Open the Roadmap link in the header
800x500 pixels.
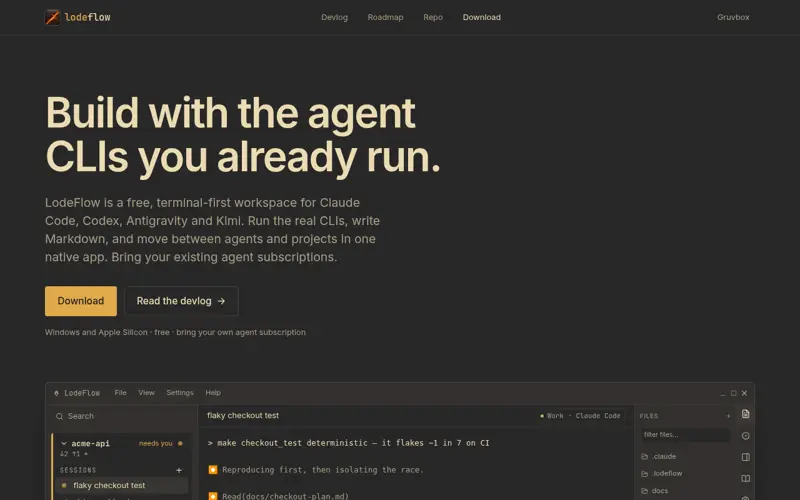[x=385, y=17]
